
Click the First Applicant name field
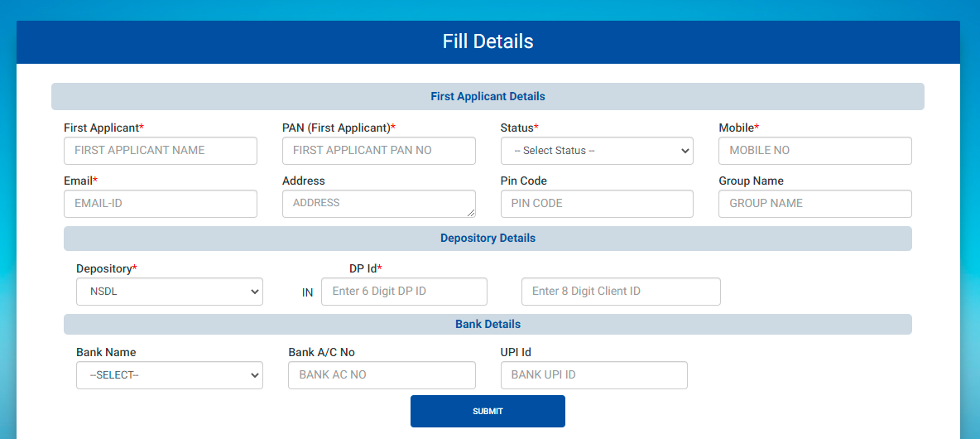pyautogui.click(x=160, y=151)
